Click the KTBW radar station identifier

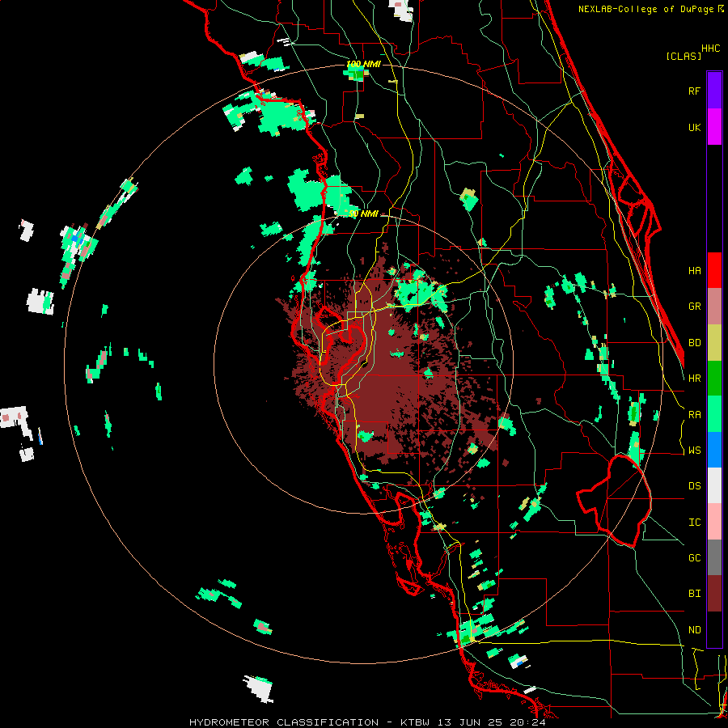tap(415, 722)
